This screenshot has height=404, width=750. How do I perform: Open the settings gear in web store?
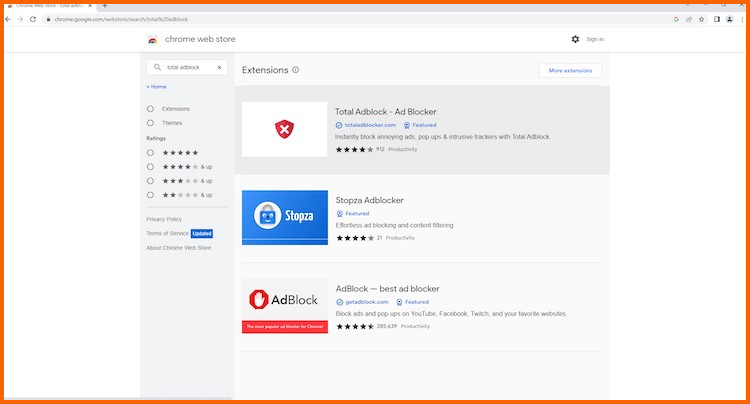tap(575, 39)
